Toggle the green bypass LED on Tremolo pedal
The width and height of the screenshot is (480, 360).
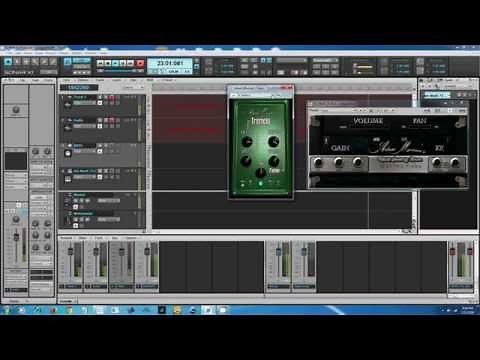261,183
